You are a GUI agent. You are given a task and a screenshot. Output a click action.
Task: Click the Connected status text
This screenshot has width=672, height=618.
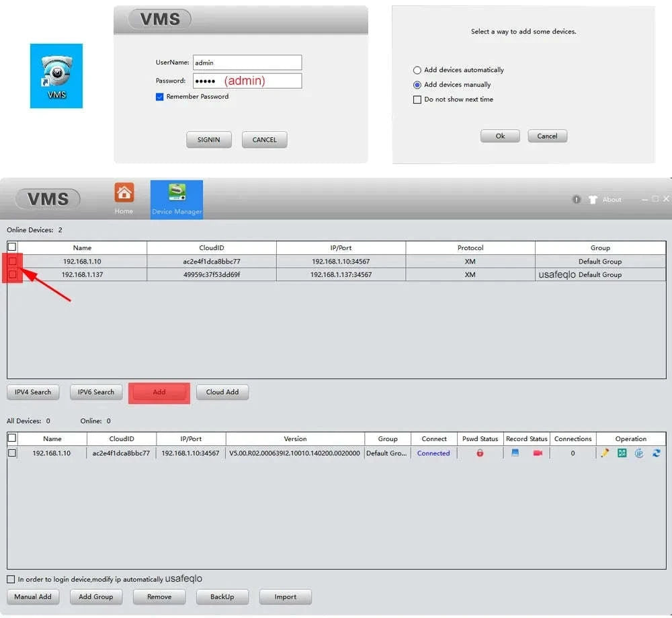[x=433, y=453]
